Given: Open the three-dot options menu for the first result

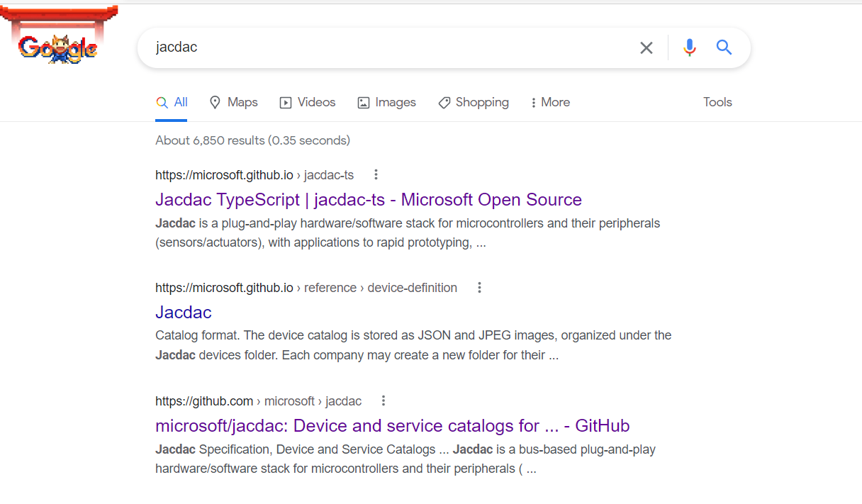Looking at the screenshot, I should [376, 174].
